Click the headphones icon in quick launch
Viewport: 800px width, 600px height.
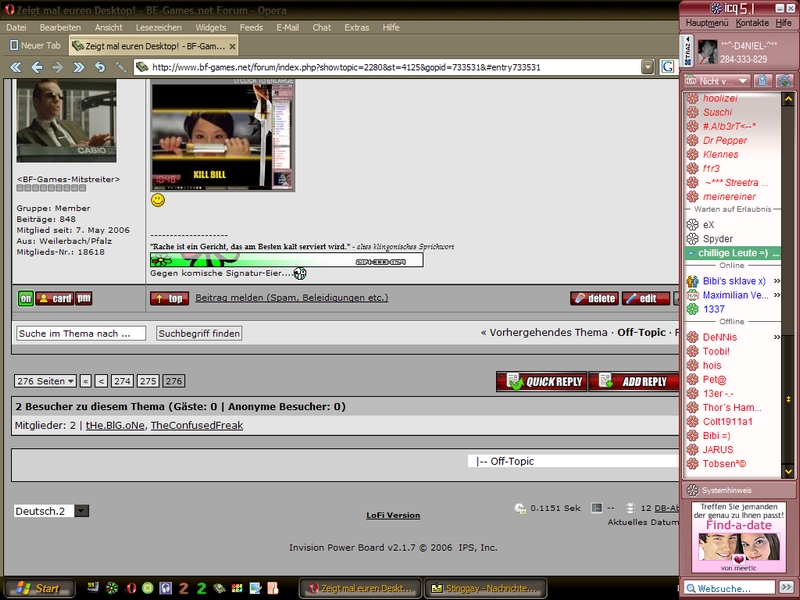[x=165, y=588]
